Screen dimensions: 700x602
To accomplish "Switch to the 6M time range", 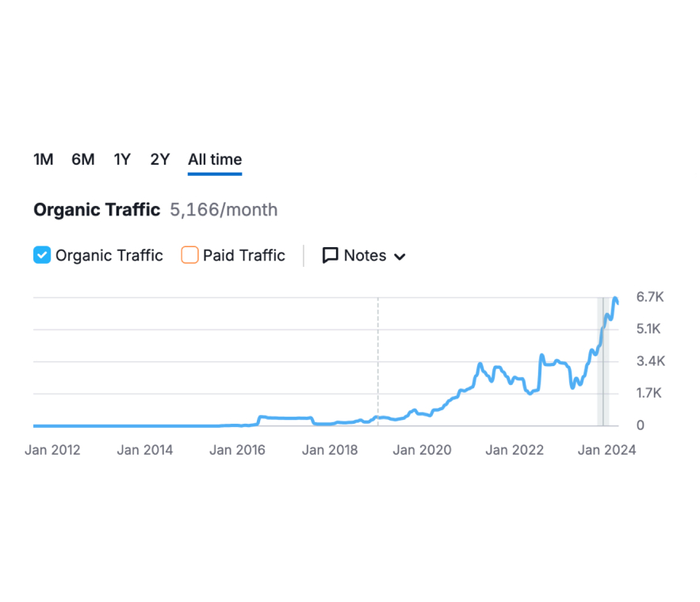I will pyautogui.click(x=82, y=159).
